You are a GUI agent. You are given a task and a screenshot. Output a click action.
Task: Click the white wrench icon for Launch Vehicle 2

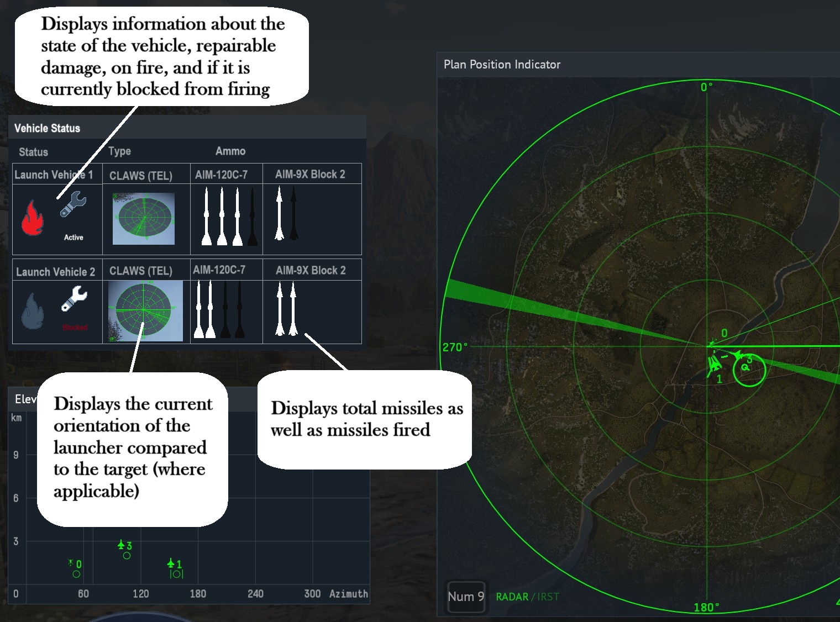pyautogui.click(x=74, y=298)
